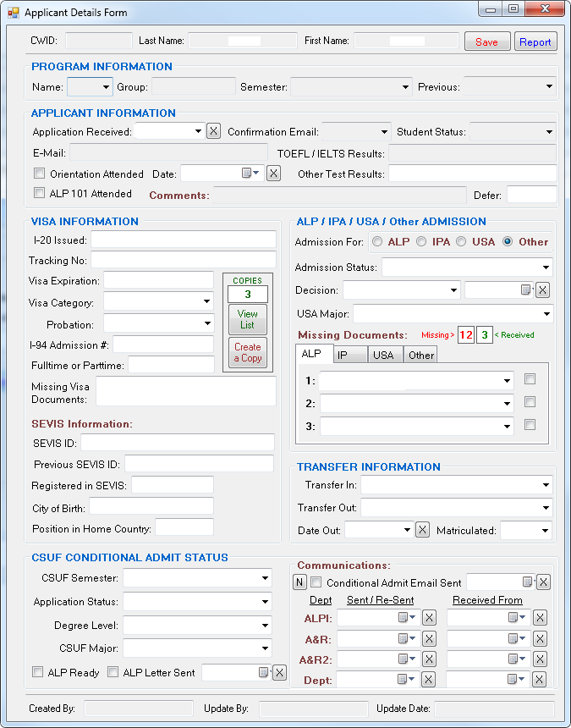
Task: Check the Orientation Attended checkbox
Action: coord(40,174)
